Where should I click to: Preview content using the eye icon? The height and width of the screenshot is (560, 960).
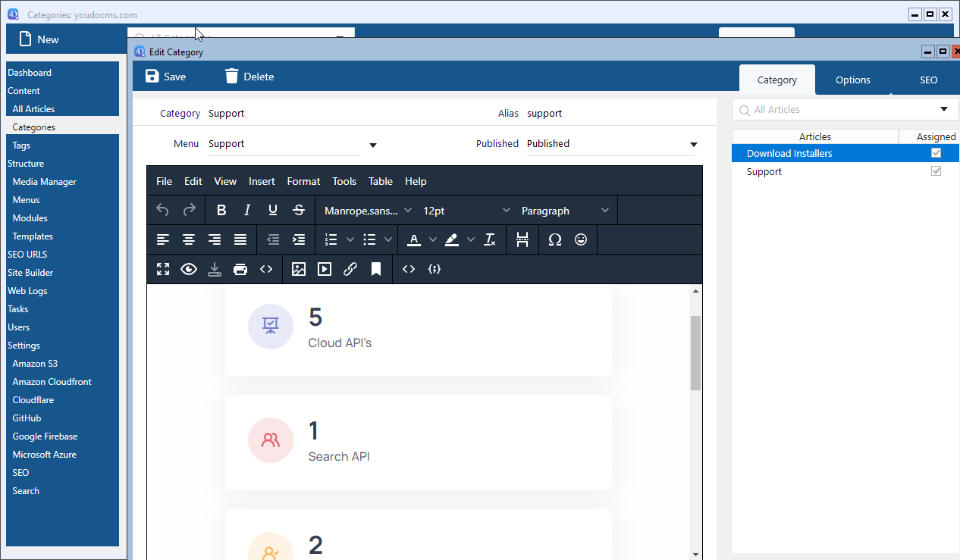tap(189, 269)
